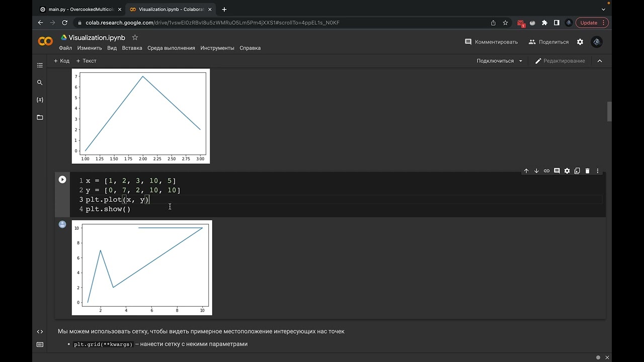The image size is (644, 362).
Task: Open the Среда выполнения menu
Action: click(171, 48)
